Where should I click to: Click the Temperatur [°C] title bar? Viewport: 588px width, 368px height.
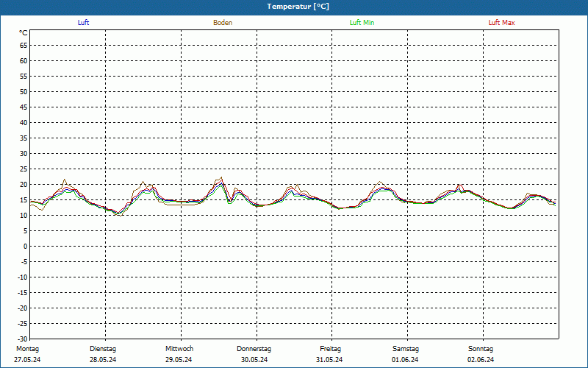click(294, 7)
